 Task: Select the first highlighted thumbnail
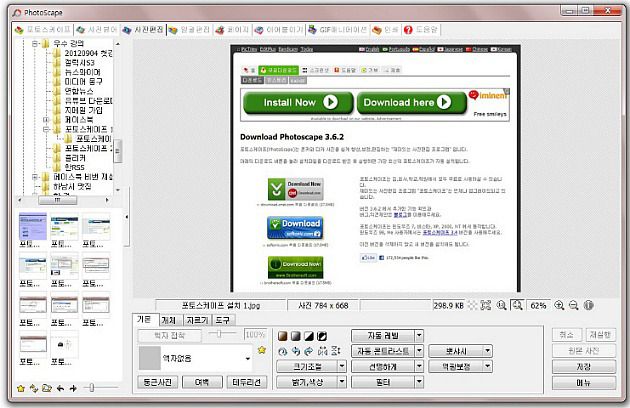click(x=33, y=227)
